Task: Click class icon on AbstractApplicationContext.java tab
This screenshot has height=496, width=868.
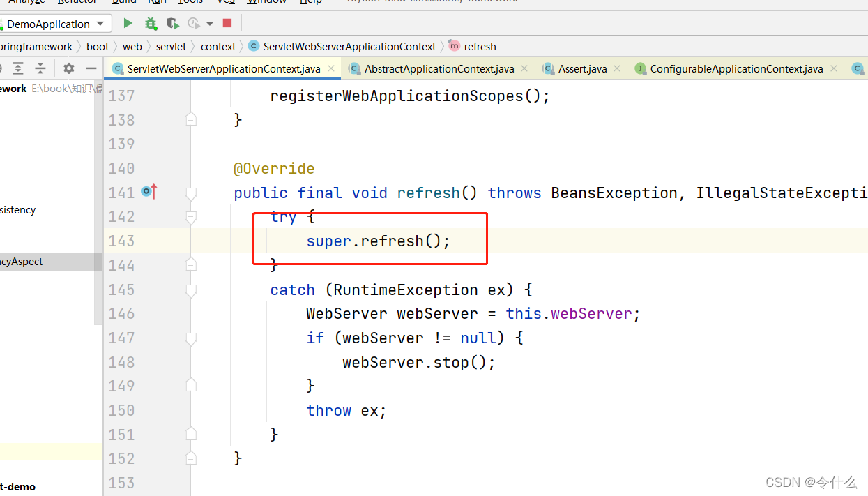Action: [x=355, y=68]
